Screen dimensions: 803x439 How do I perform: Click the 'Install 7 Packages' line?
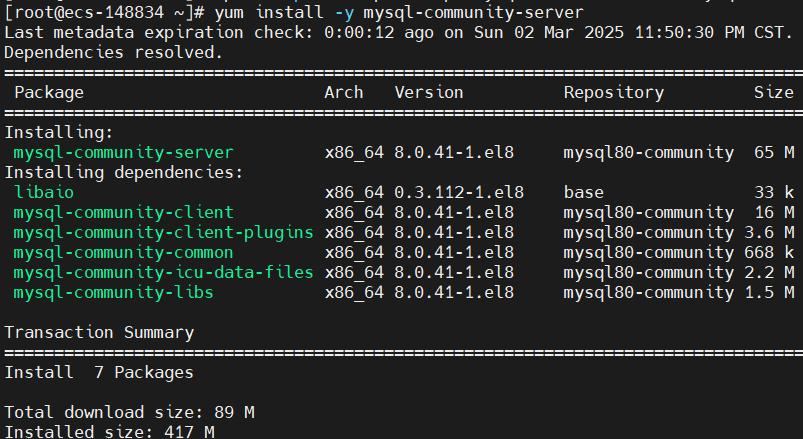[99, 372]
